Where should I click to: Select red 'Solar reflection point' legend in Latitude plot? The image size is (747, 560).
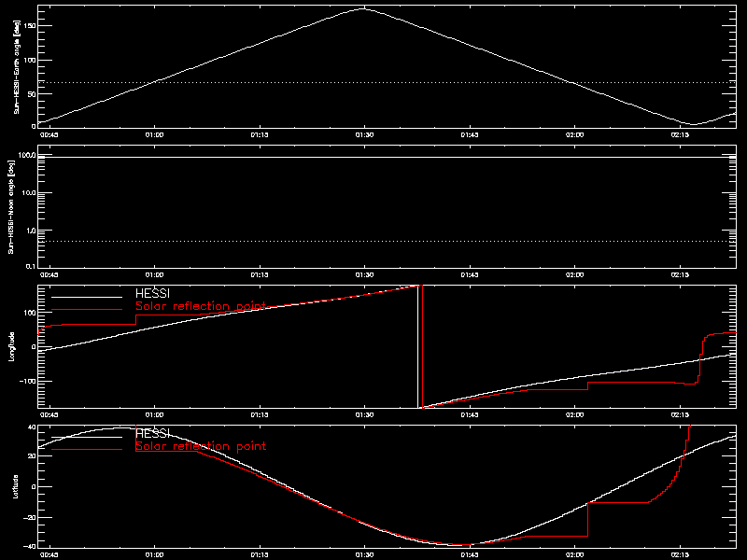[x=201, y=446]
